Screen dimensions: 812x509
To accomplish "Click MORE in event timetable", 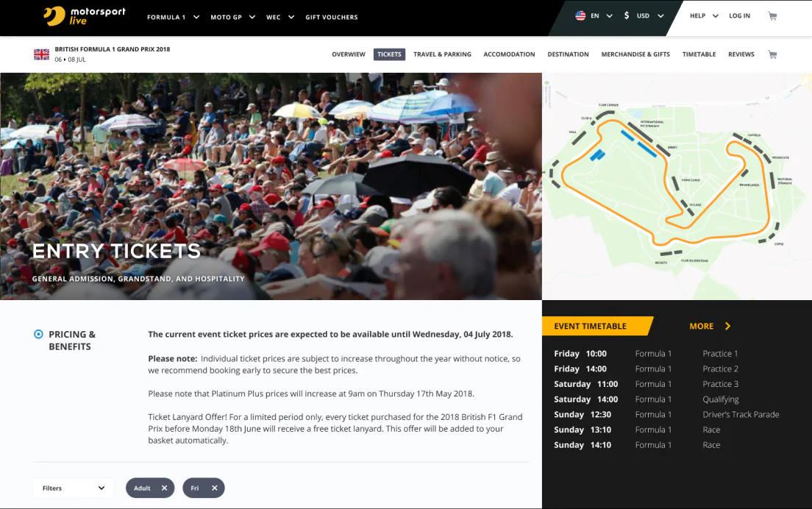I will (x=701, y=326).
